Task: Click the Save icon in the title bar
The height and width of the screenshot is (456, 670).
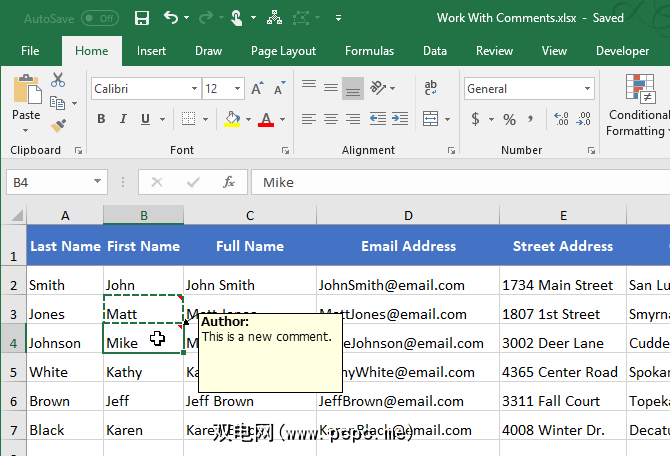Action: (x=142, y=18)
